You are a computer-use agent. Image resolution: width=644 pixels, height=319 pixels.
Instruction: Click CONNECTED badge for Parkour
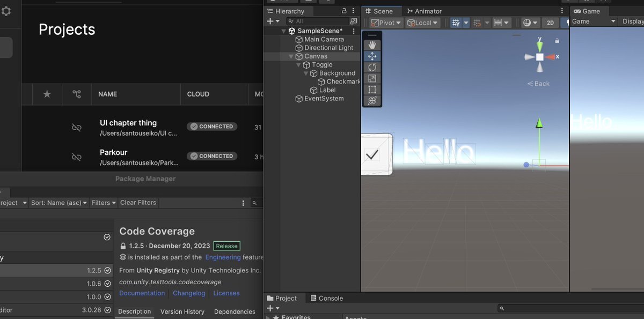pyautogui.click(x=212, y=156)
